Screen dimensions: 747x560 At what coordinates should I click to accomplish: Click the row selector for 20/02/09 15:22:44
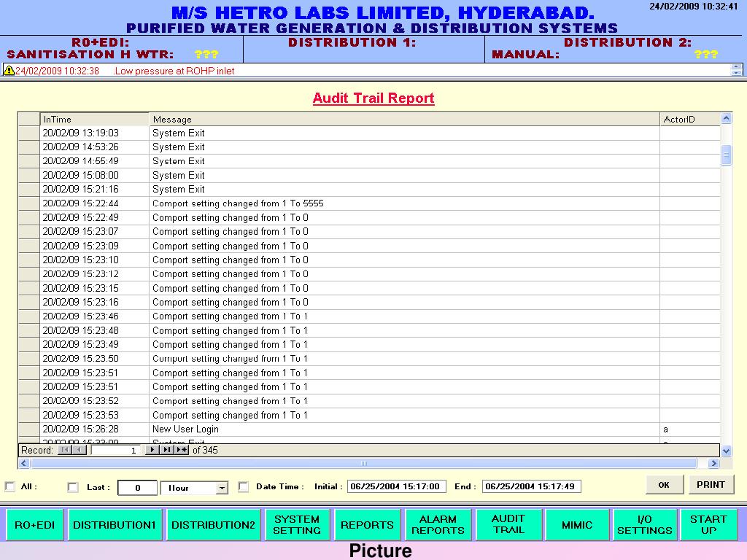[x=29, y=203]
